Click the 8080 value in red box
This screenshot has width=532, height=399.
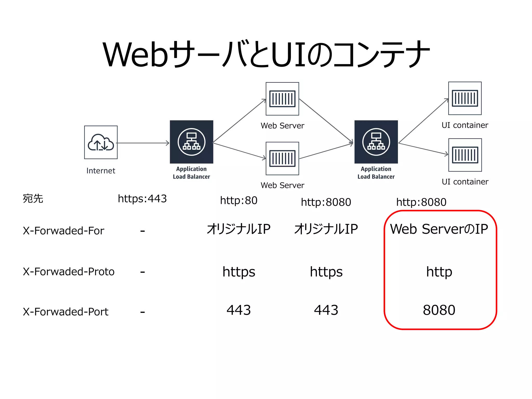click(439, 310)
